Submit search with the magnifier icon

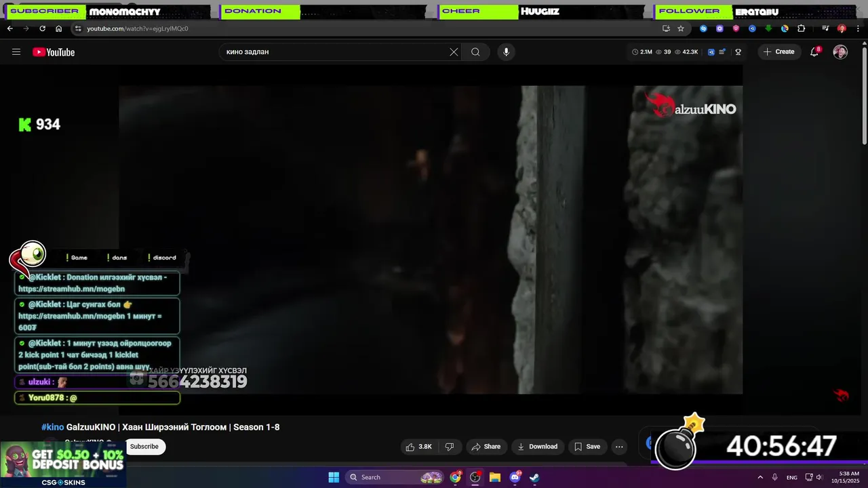point(475,52)
